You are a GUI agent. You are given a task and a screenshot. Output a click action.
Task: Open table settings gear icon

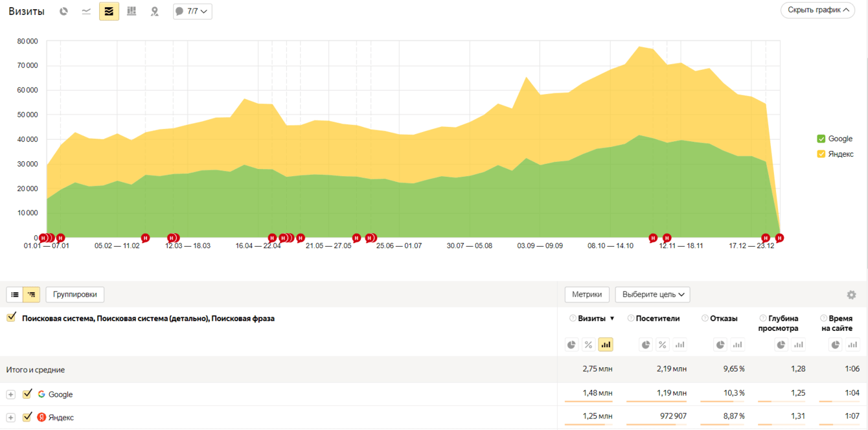pyautogui.click(x=851, y=295)
